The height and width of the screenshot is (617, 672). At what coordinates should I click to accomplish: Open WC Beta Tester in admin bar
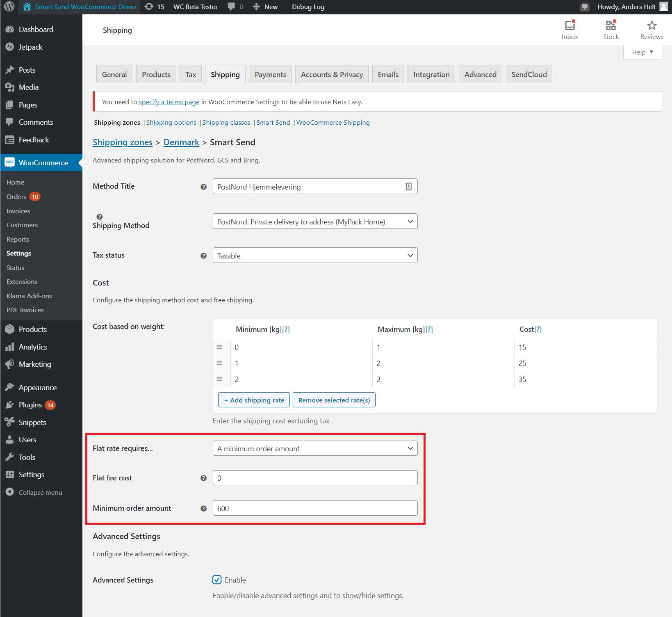coord(196,7)
